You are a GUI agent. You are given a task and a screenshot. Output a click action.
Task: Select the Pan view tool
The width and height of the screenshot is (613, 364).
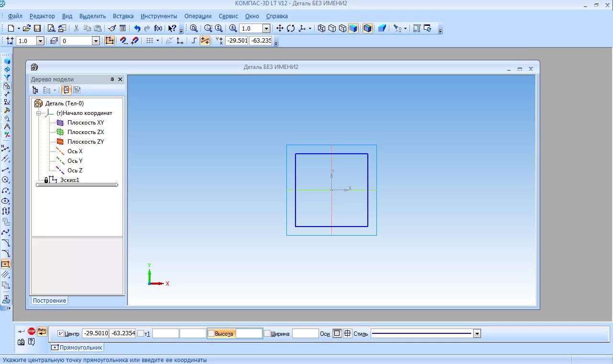[280, 28]
